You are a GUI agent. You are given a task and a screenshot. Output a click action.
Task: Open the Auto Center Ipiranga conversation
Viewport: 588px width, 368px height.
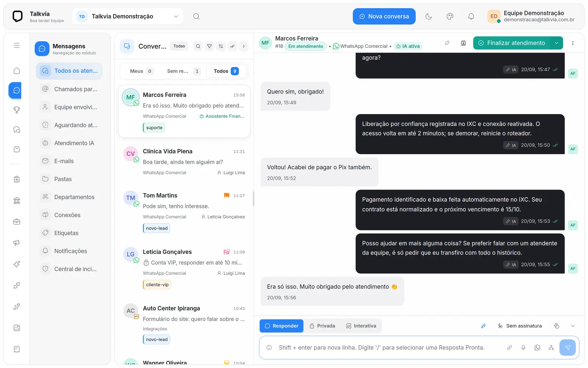click(x=184, y=324)
